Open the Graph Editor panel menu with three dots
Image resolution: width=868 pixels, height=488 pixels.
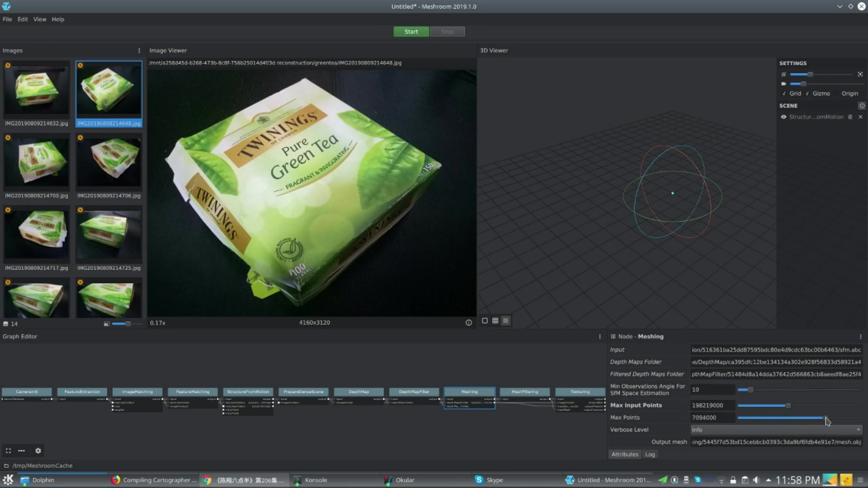[x=599, y=336]
